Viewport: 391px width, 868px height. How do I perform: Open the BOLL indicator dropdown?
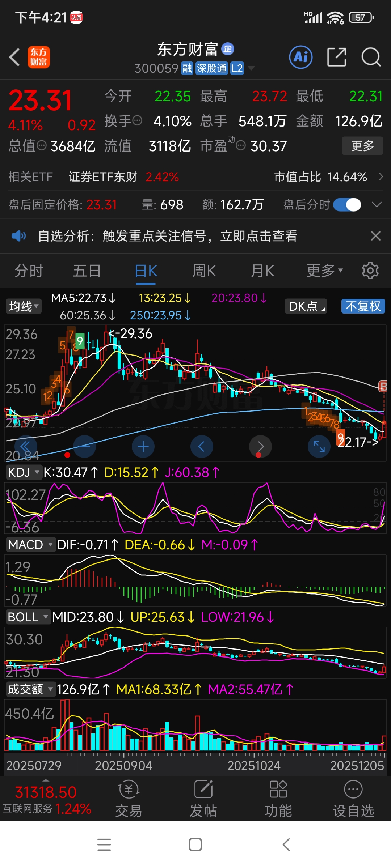point(28,617)
